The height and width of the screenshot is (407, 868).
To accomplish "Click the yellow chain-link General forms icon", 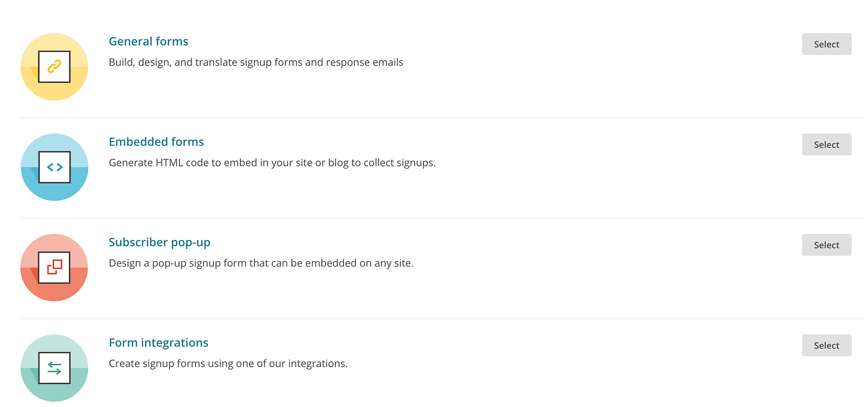I will (x=54, y=67).
